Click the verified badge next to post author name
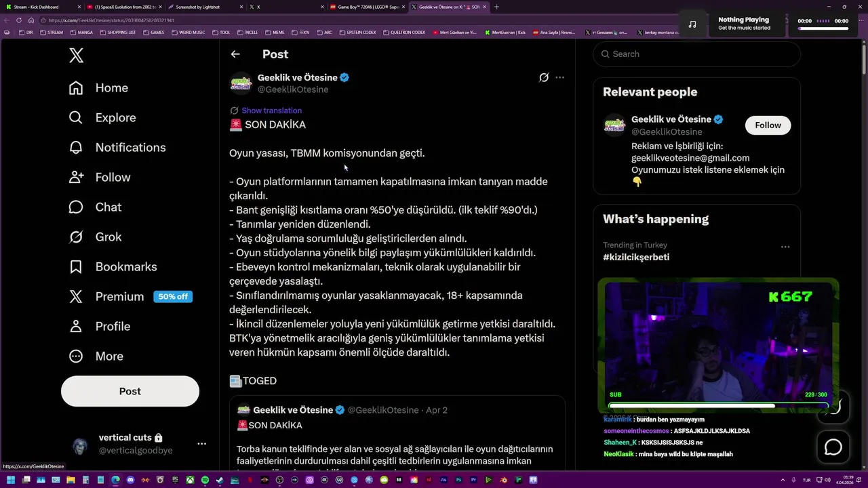 coord(344,78)
